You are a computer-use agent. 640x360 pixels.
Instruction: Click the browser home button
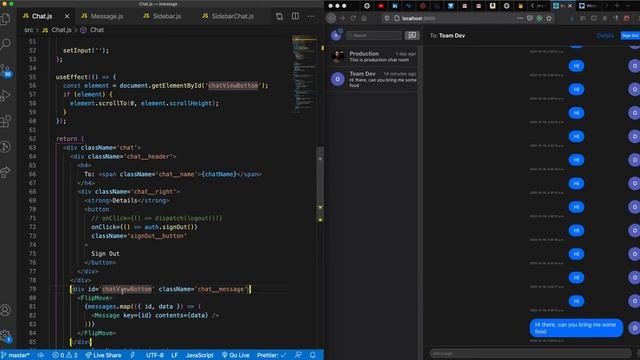(x=364, y=18)
